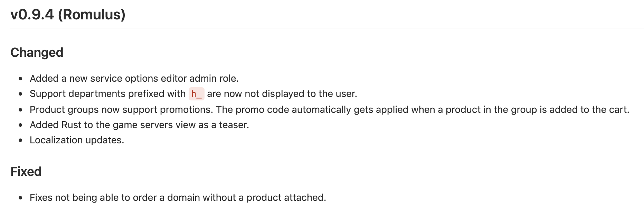Click the Changed section heading

(x=37, y=53)
